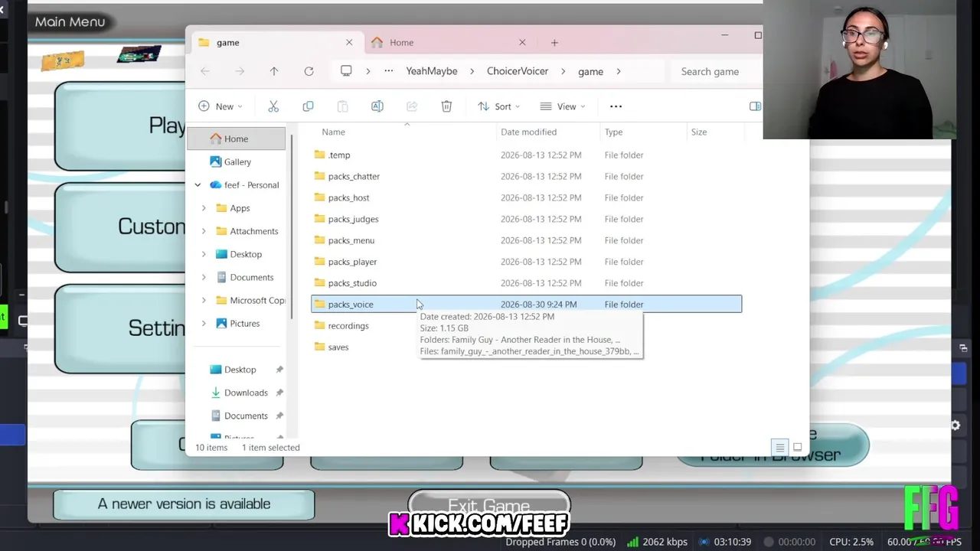980x551 pixels.
Task: Expand the Attachments folder in sidebar
Action: (204, 231)
